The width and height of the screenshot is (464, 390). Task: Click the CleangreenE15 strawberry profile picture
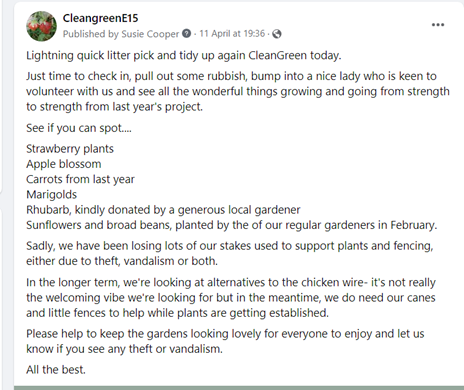coord(41,26)
